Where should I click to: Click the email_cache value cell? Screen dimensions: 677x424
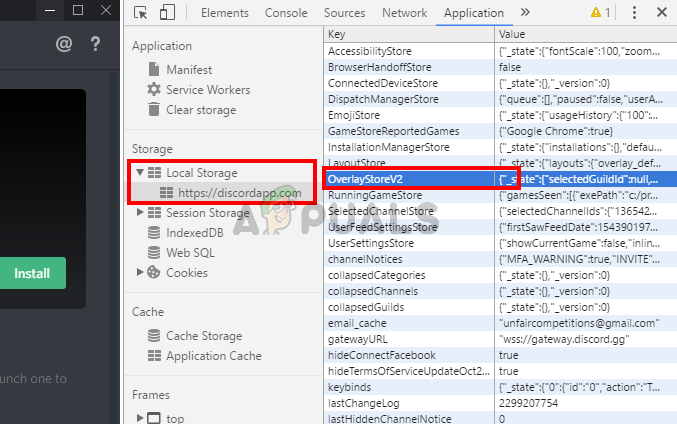[586, 323]
